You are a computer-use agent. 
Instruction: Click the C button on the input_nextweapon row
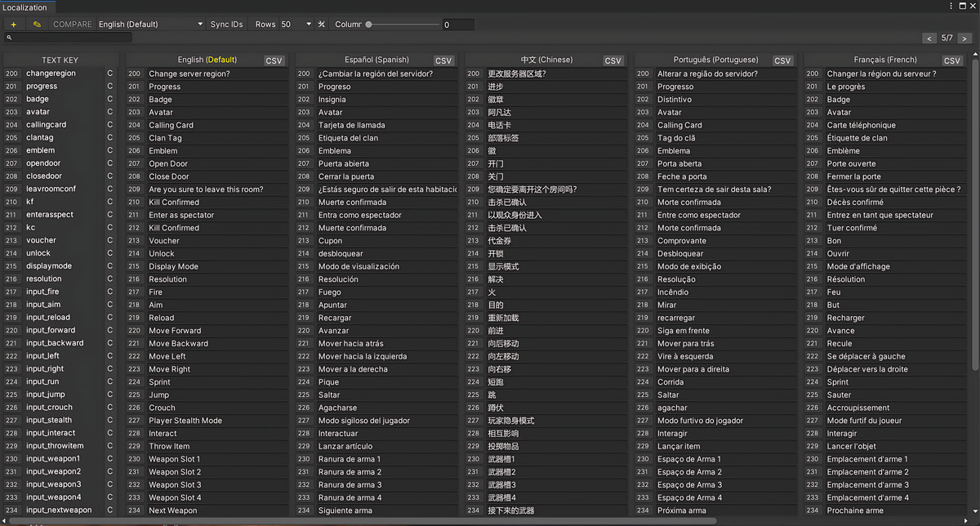tap(110, 510)
